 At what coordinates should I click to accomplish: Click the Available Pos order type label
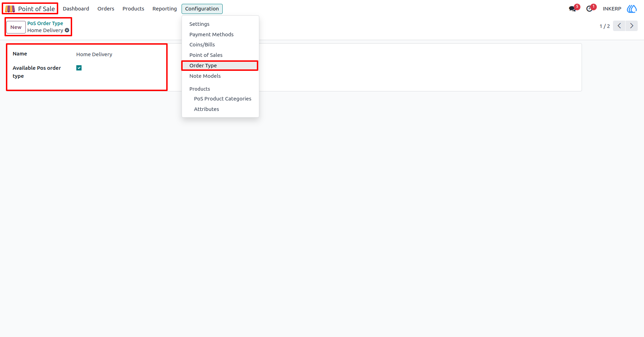[x=37, y=72]
